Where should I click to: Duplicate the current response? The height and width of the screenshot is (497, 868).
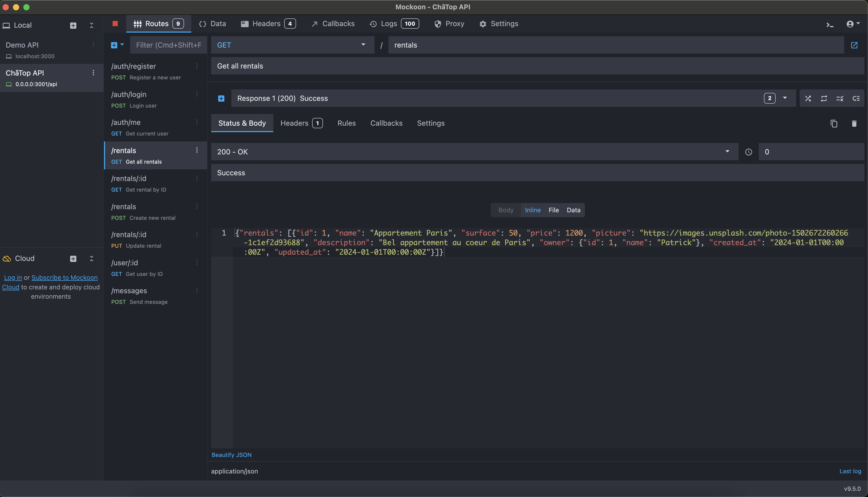(834, 123)
